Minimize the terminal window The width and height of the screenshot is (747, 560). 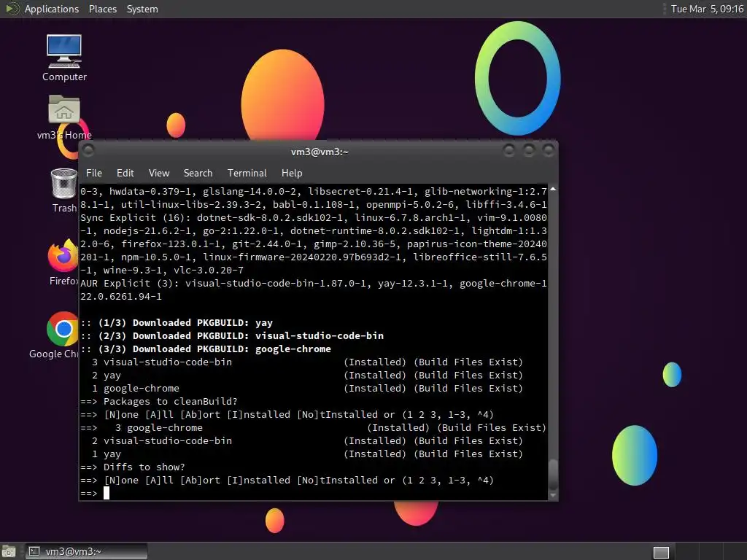(508, 151)
